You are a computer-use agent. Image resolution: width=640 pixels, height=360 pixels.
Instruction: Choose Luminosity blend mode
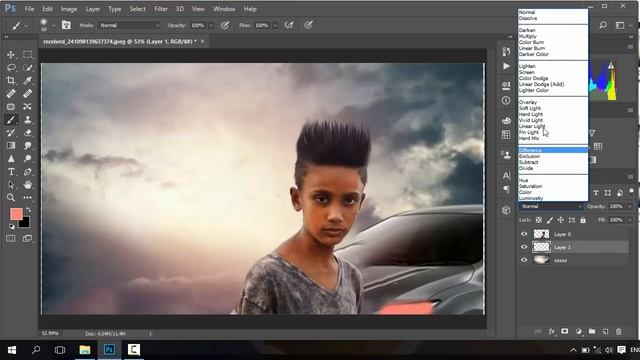(x=531, y=198)
